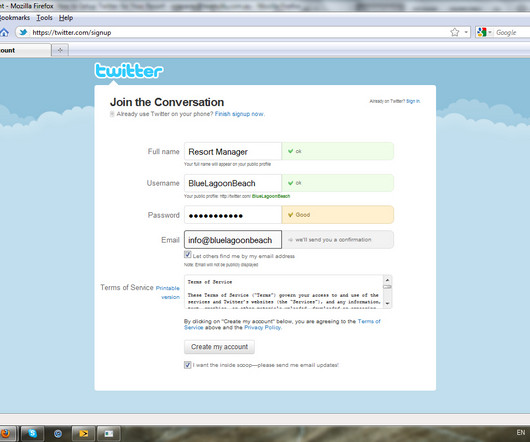Image resolution: width=530 pixels, height=442 pixels.
Task: Click into the Password field
Action: click(233, 215)
